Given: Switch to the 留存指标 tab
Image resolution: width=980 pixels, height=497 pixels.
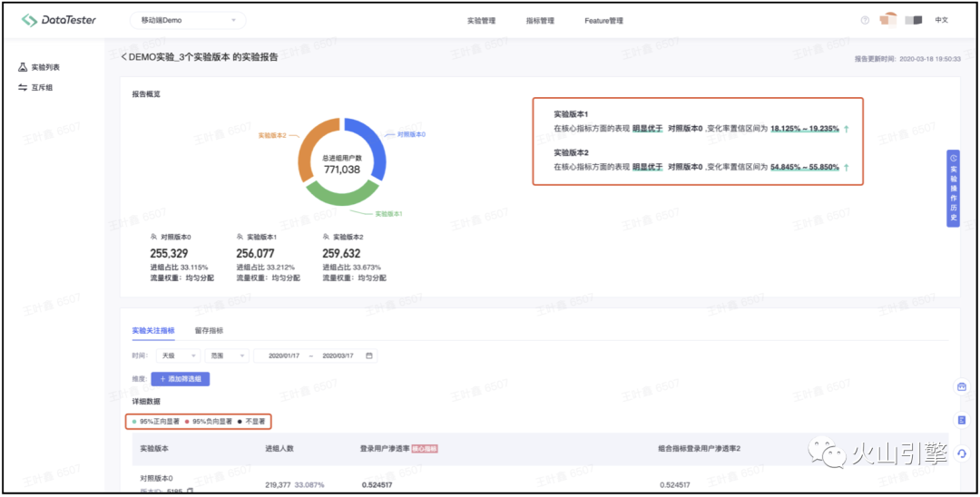Looking at the screenshot, I should [x=209, y=330].
